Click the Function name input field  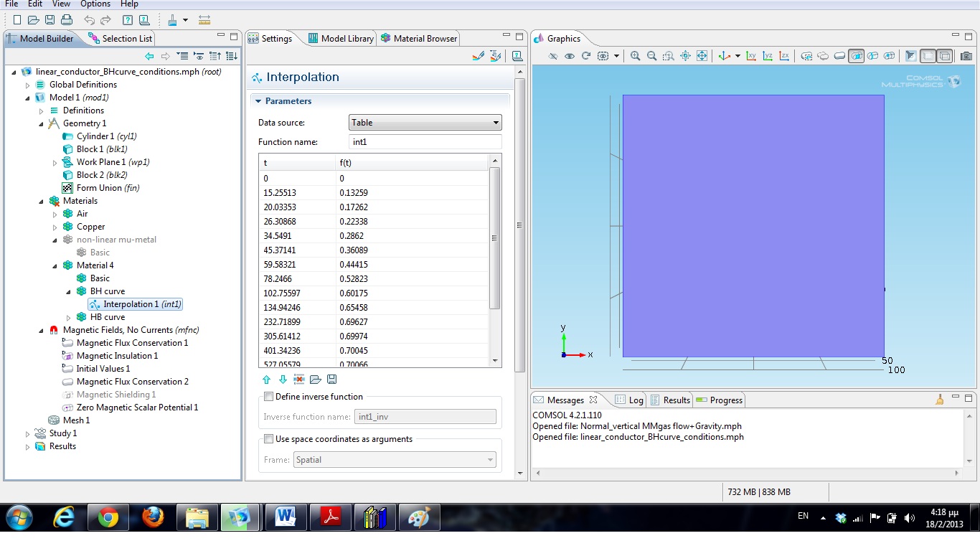(x=425, y=142)
